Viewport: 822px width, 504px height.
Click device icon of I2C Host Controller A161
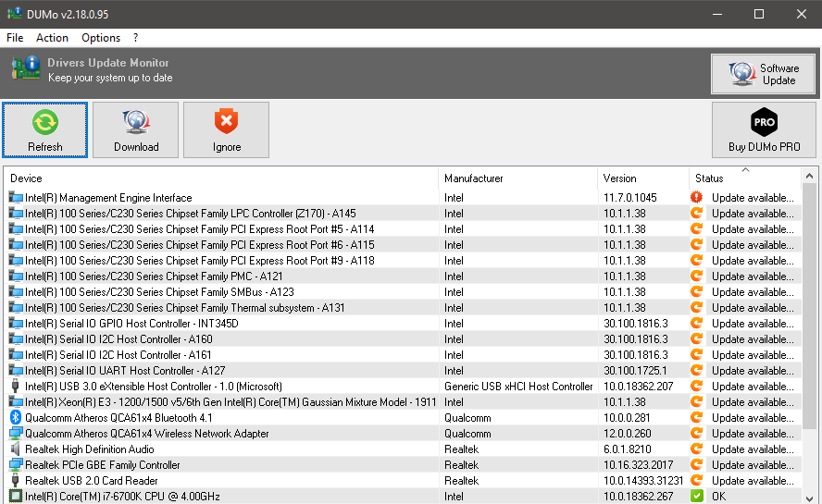(x=16, y=355)
